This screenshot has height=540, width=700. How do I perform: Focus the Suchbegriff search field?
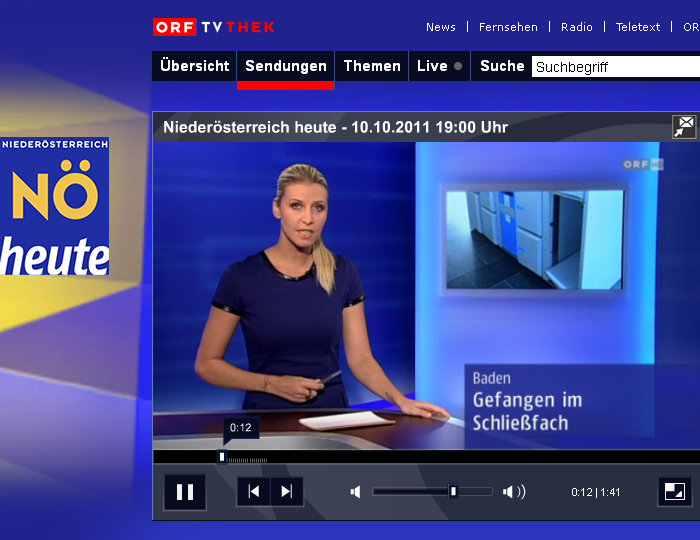(616, 66)
